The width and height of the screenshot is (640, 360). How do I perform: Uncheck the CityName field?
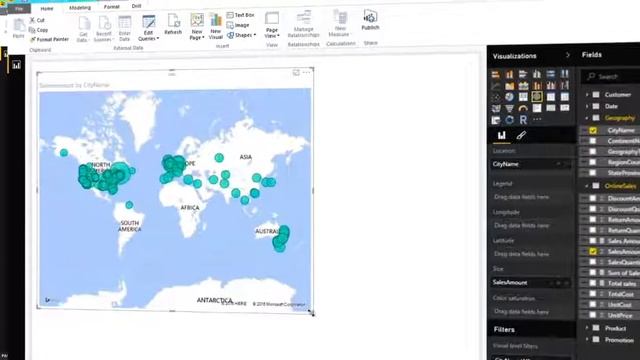(593, 131)
